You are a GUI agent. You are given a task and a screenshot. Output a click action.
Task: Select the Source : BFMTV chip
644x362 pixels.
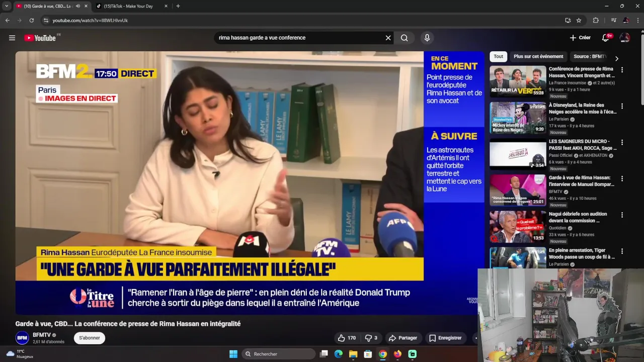tap(589, 56)
